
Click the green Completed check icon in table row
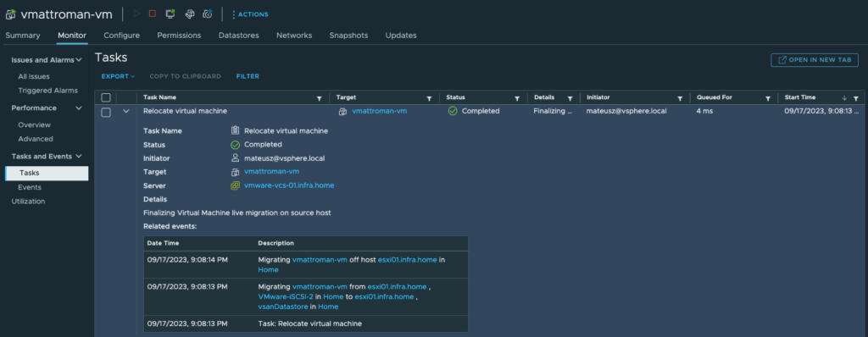tap(453, 111)
